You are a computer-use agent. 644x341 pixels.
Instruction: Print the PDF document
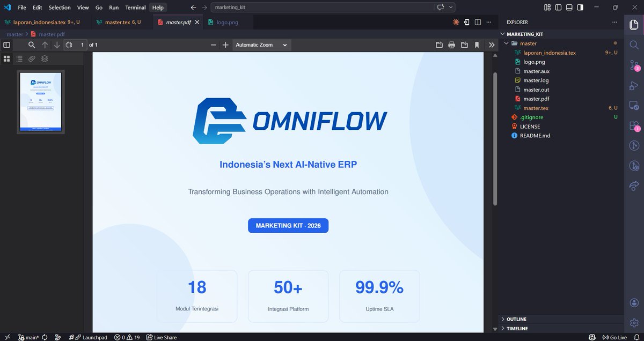click(x=451, y=45)
